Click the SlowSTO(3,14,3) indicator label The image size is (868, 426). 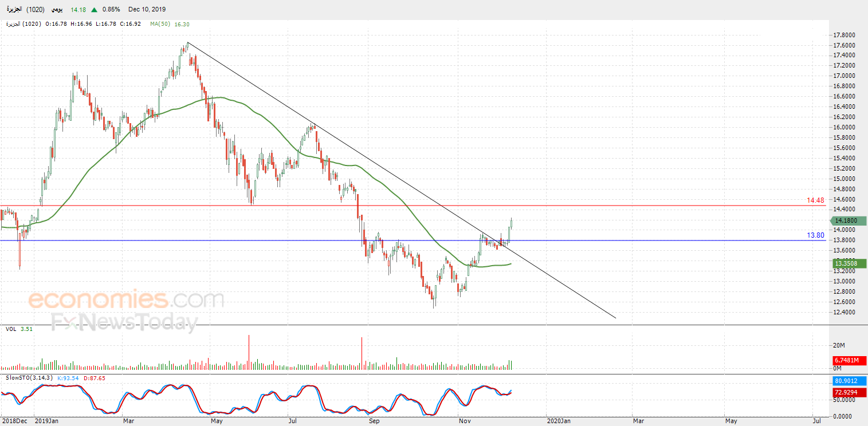click(28, 378)
